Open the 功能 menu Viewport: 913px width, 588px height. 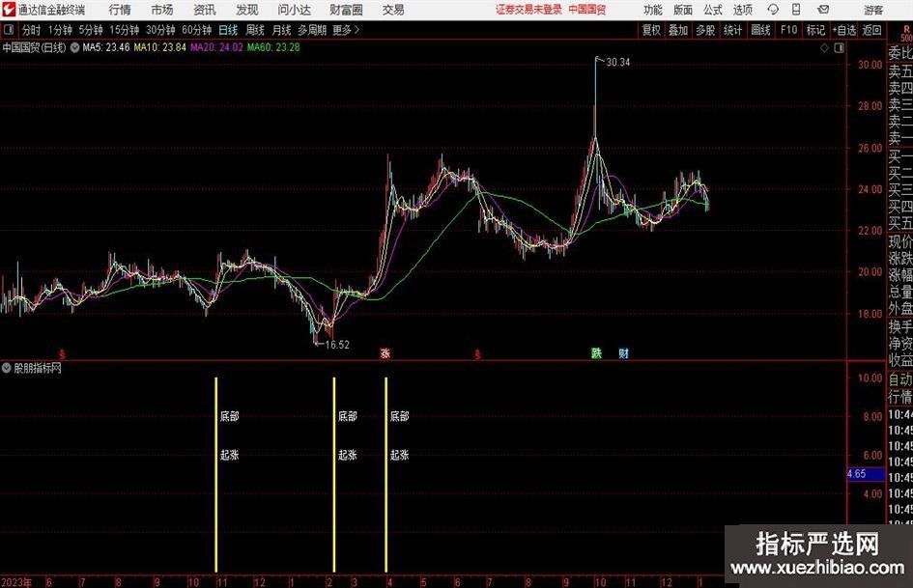pos(653,10)
